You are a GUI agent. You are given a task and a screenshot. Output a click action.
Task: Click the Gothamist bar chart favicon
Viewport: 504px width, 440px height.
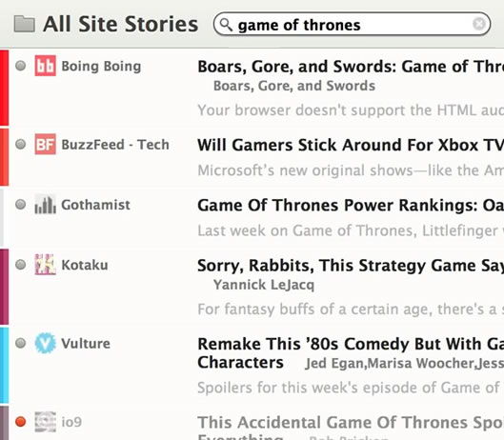46,205
